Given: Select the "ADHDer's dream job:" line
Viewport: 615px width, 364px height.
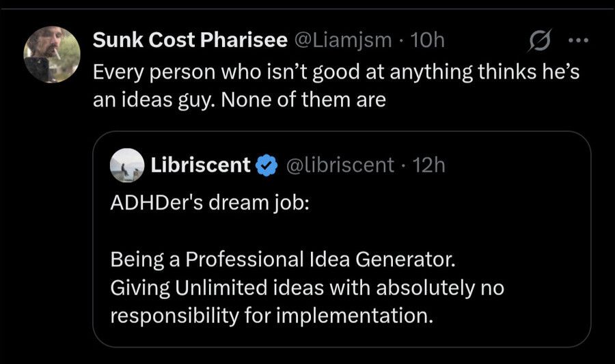Looking at the screenshot, I should (208, 204).
